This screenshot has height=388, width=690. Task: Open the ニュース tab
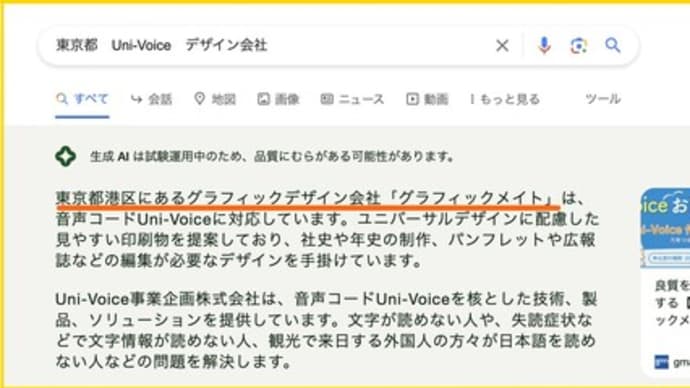click(352, 99)
